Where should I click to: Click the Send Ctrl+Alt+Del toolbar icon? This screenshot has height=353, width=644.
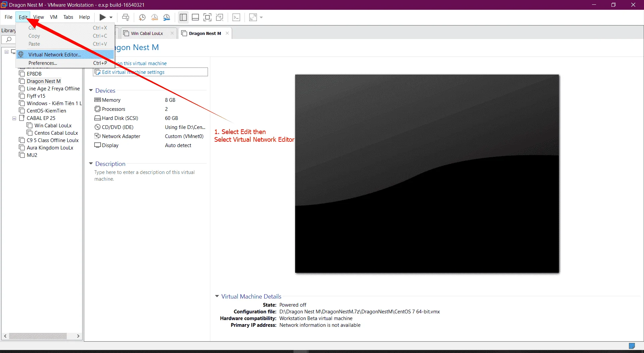point(126,17)
